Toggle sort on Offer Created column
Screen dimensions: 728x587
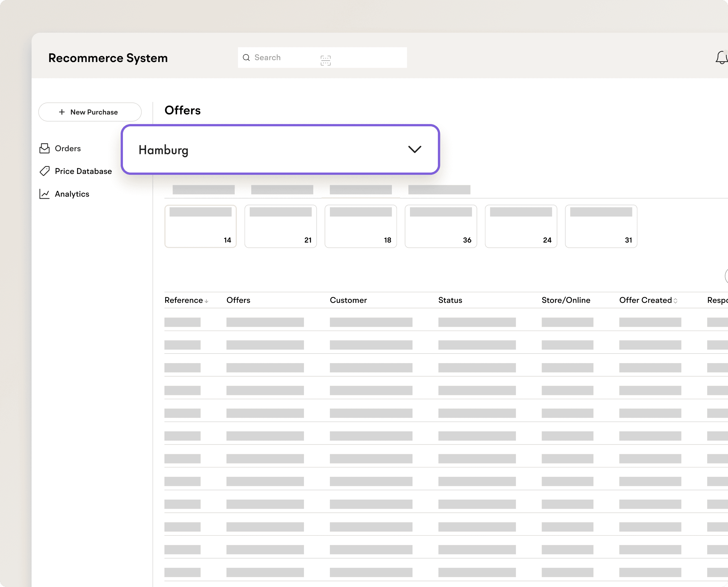click(x=675, y=301)
